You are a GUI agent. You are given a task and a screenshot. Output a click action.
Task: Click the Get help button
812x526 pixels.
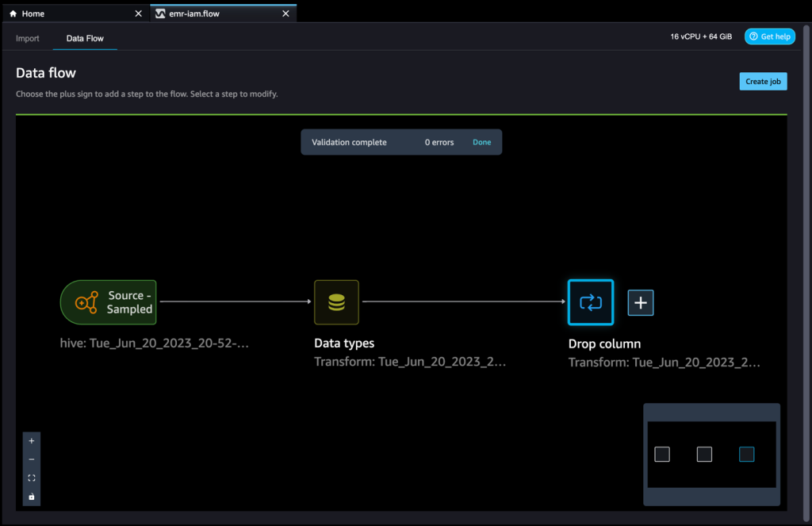click(x=769, y=36)
